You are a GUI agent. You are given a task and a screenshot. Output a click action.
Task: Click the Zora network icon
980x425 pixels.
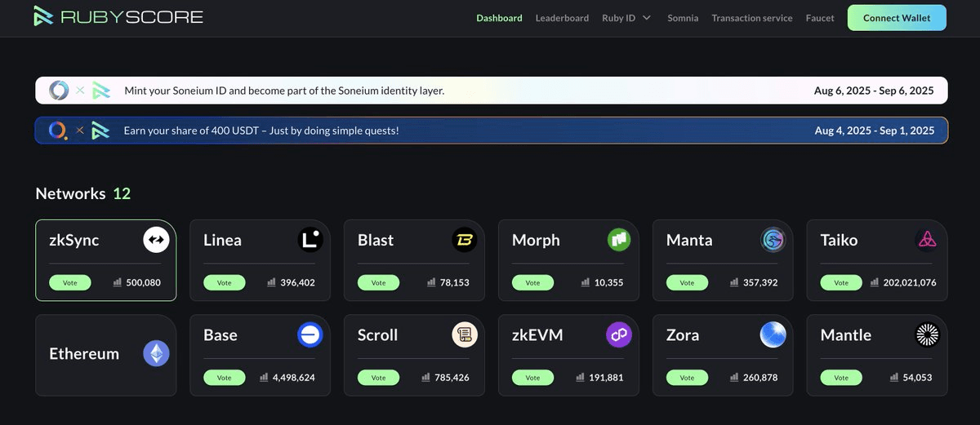[x=773, y=334]
